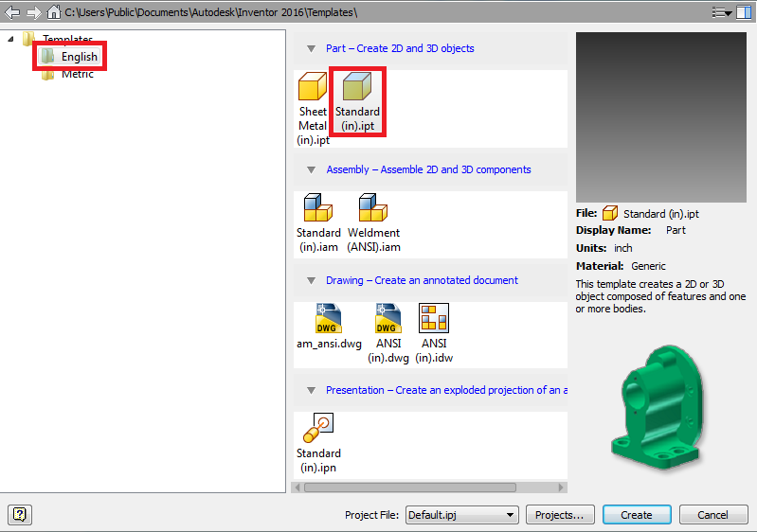This screenshot has height=532, width=757.
Task: Click the horizontal scrollbar thumb in the template list
Action: 410,488
